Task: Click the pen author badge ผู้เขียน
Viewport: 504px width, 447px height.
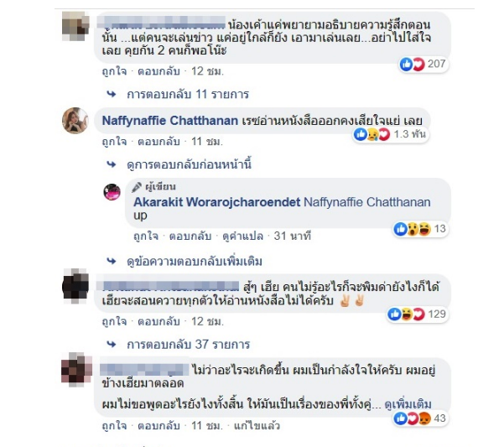Action: click(x=154, y=187)
